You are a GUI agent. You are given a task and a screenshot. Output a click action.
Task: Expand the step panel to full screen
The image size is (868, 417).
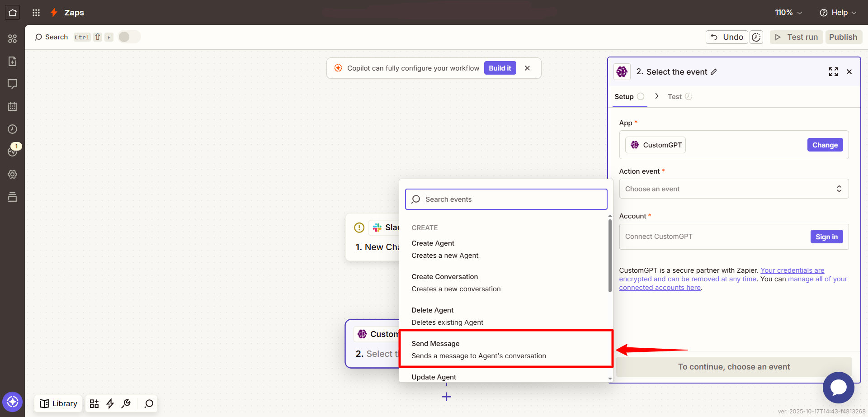coord(833,72)
